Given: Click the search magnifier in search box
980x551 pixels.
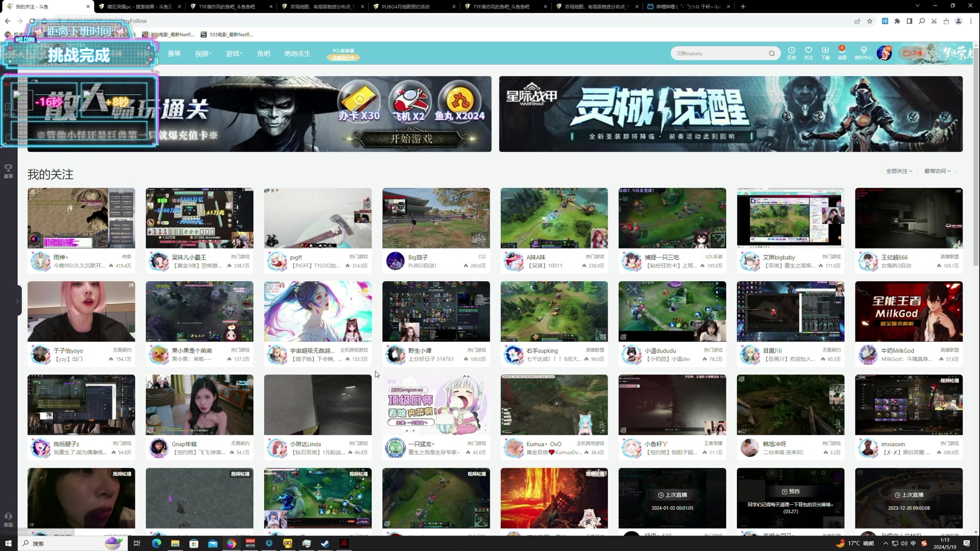Looking at the screenshot, I should (771, 54).
